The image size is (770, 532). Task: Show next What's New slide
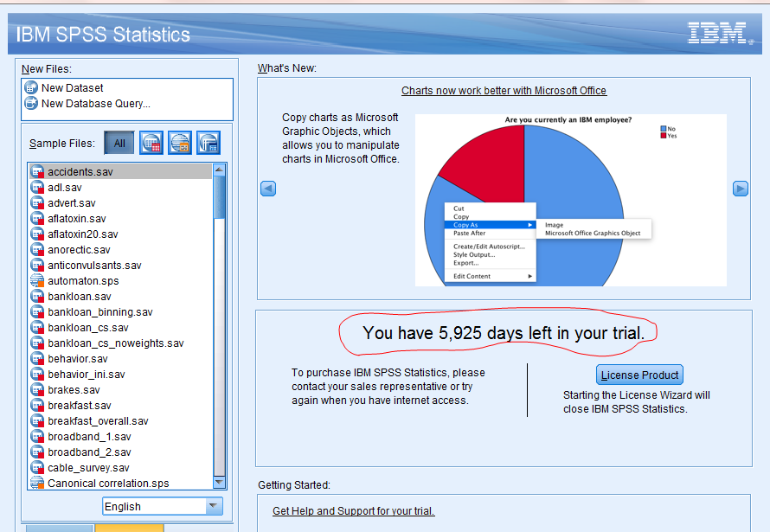(x=741, y=189)
